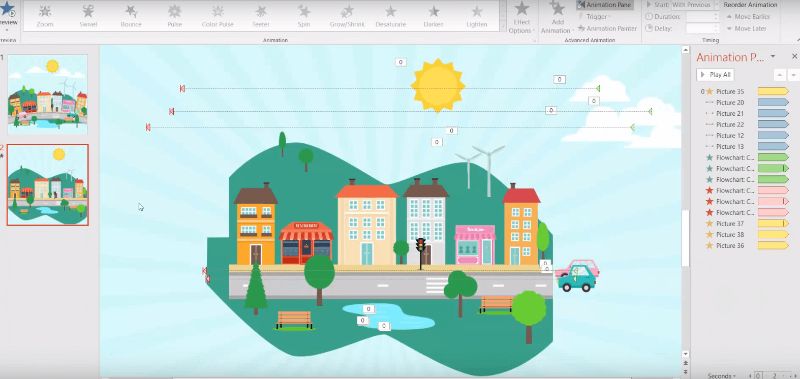This screenshot has height=379, width=800.
Task: Click into the Delay field
Action: point(702,29)
